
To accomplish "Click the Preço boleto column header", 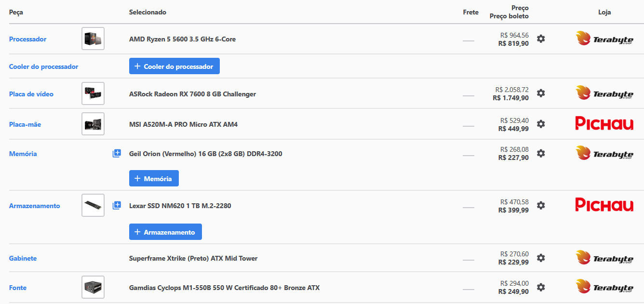I will pyautogui.click(x=509, y=16).
